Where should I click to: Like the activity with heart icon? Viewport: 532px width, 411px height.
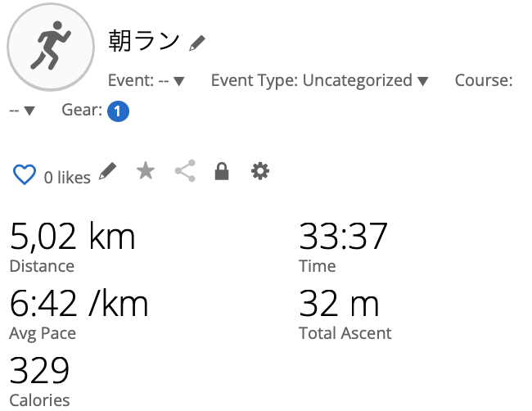tap(24, 174)
